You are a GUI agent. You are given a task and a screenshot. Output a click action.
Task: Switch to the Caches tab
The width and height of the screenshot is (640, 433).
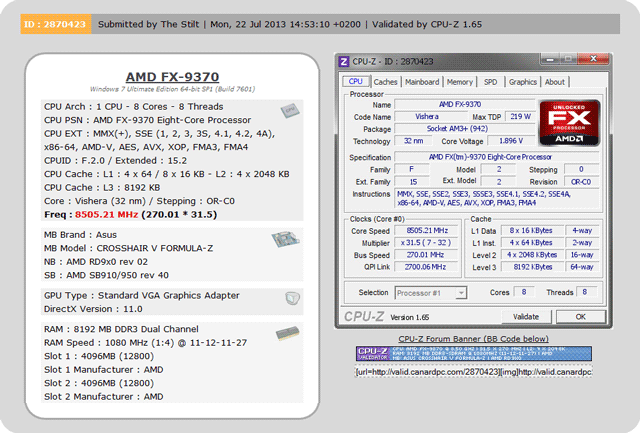[385, 82]
